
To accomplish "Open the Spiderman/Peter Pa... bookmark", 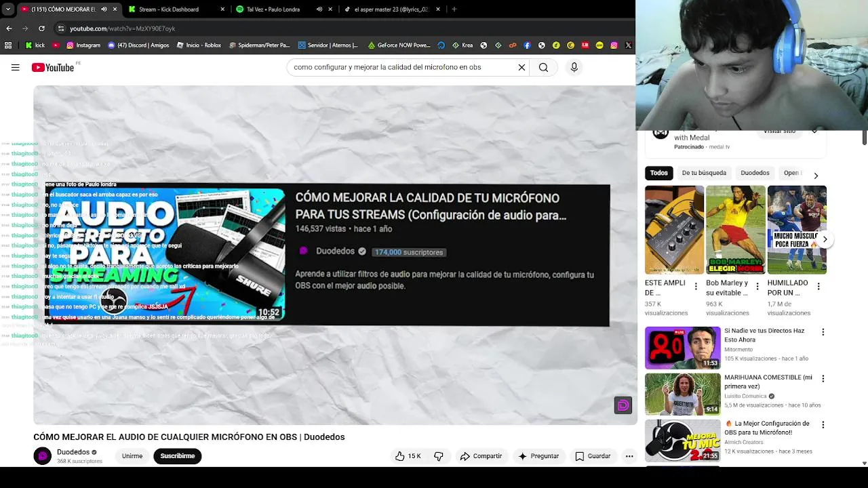I will [x=260, y=45].
